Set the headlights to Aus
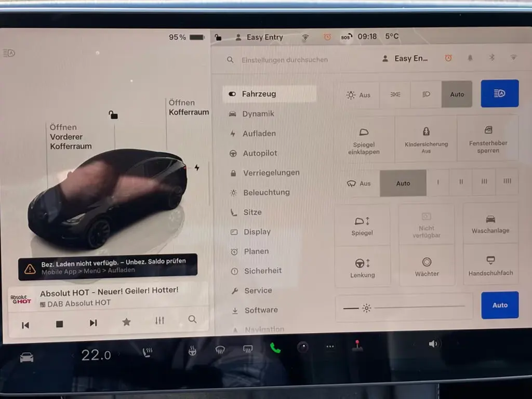 [x=358, y=95]
